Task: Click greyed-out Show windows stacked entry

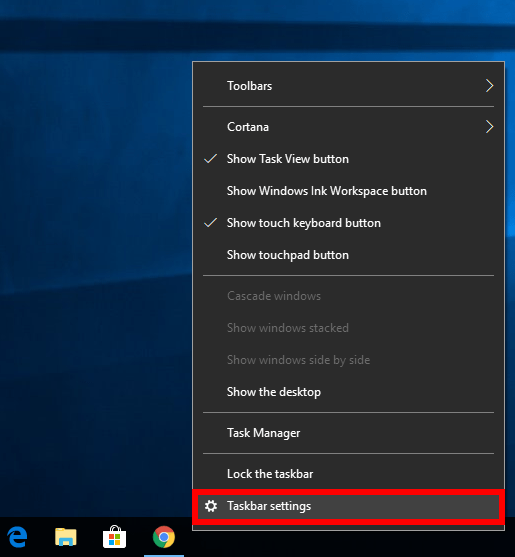Action: click(348, 328)
